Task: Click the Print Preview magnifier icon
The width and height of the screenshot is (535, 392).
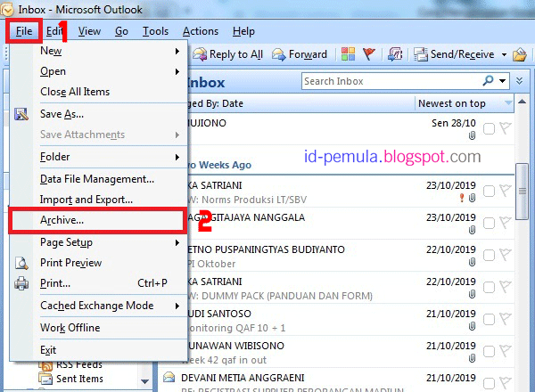Action: pyautogui.click(x=21, y=263)
